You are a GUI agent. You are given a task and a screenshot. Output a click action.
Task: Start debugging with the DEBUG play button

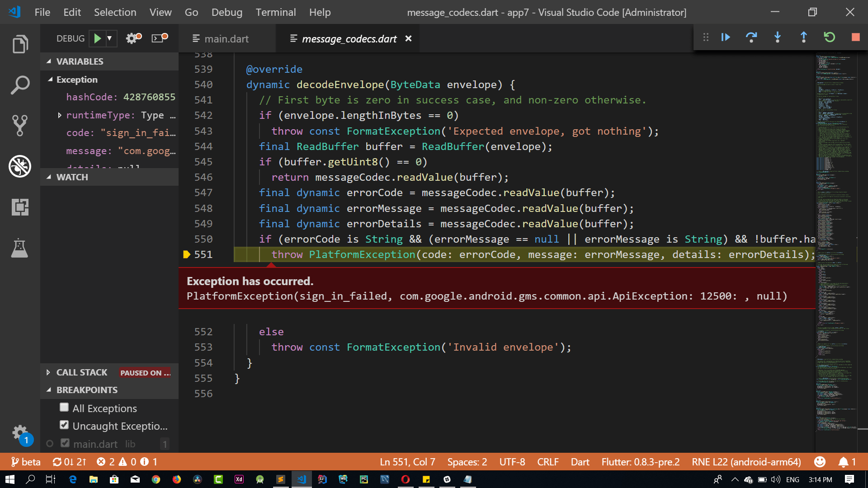coord(97,38)
